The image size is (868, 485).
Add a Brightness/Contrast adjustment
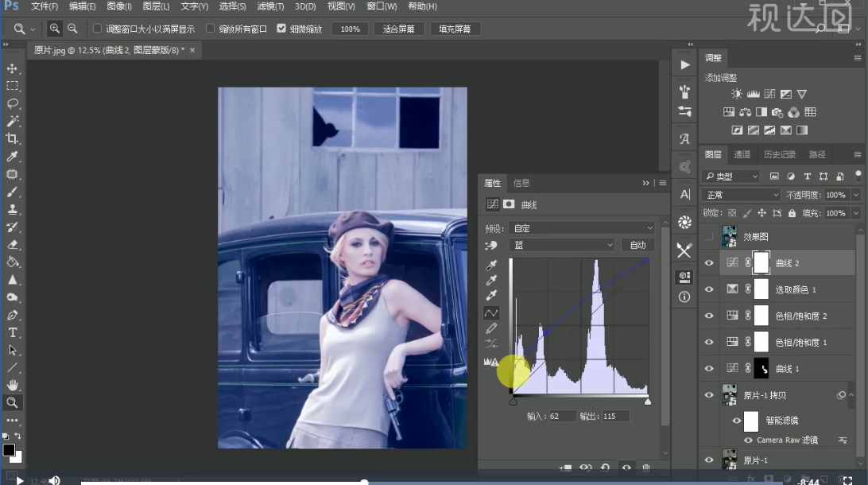(x=736, y=94)
